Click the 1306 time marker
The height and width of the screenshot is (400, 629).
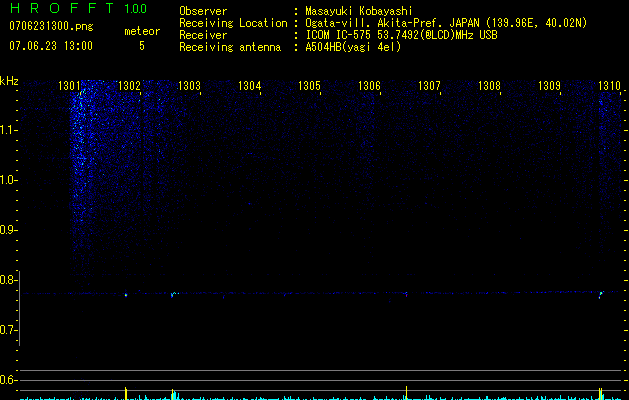pyautogui.click(x=369, y=86)
